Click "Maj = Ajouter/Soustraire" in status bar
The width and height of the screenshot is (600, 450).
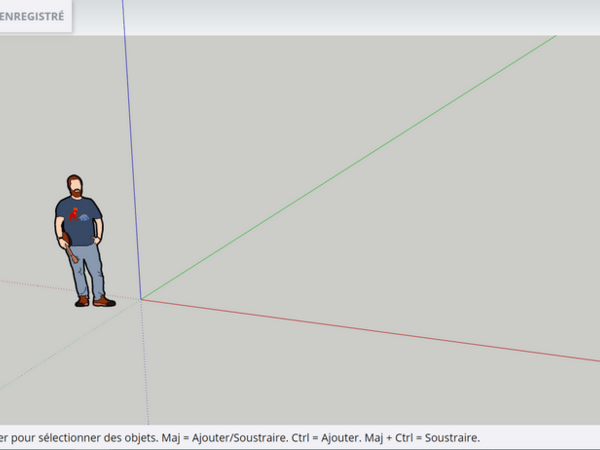tap(229, 438)
